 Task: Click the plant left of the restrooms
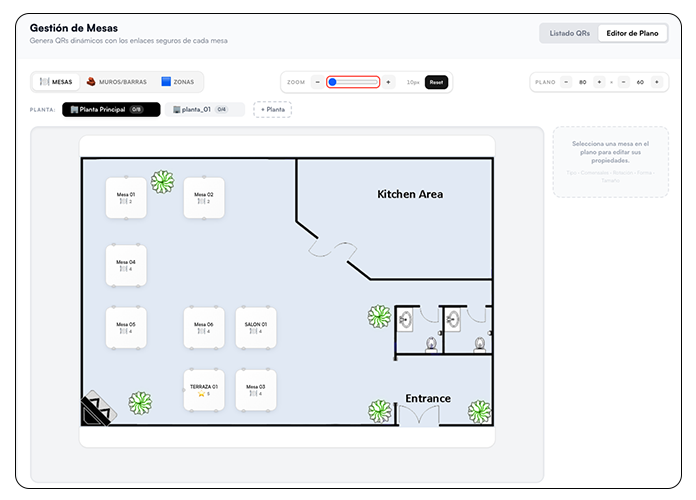point(380,317)
